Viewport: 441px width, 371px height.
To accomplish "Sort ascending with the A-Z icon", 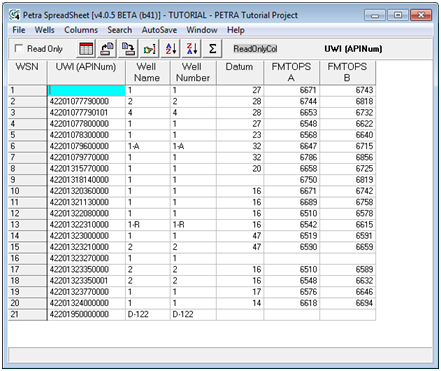I will pos(170,49).
